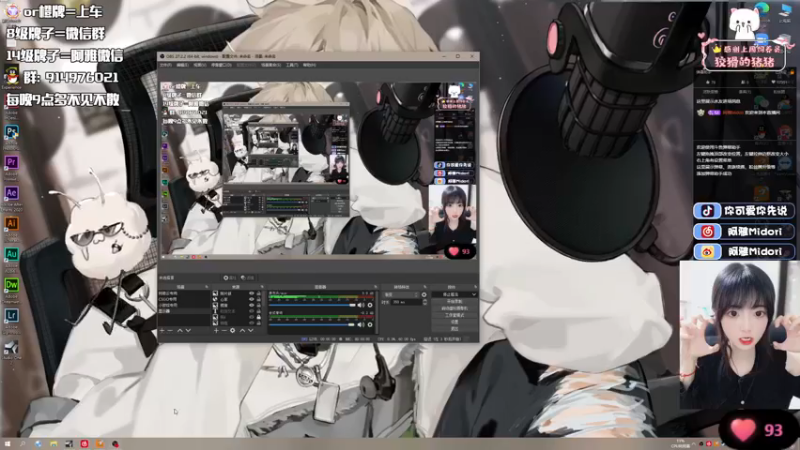Move selected source down in Sources panel

[x=251, y=331]
